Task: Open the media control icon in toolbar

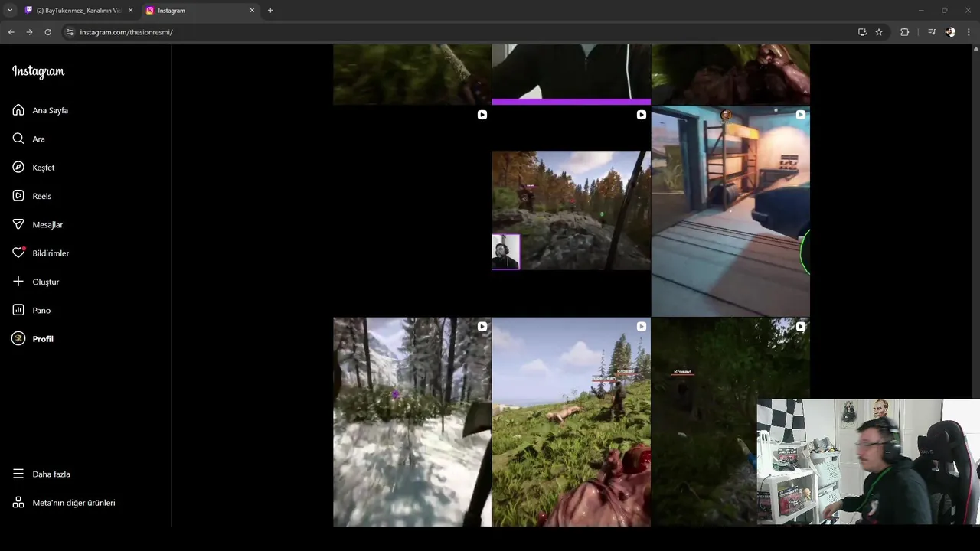Action: coord(932,32)
